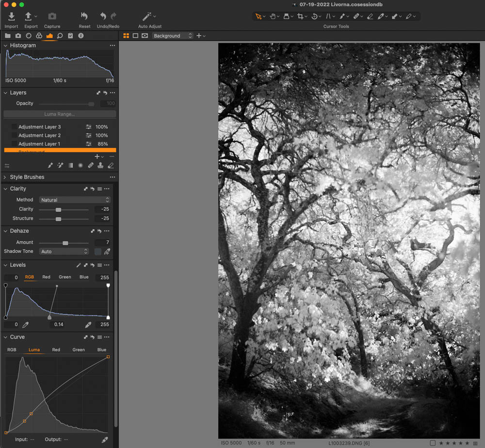Click the Luma Range button
485x448 pixels.
coord(60,114)
